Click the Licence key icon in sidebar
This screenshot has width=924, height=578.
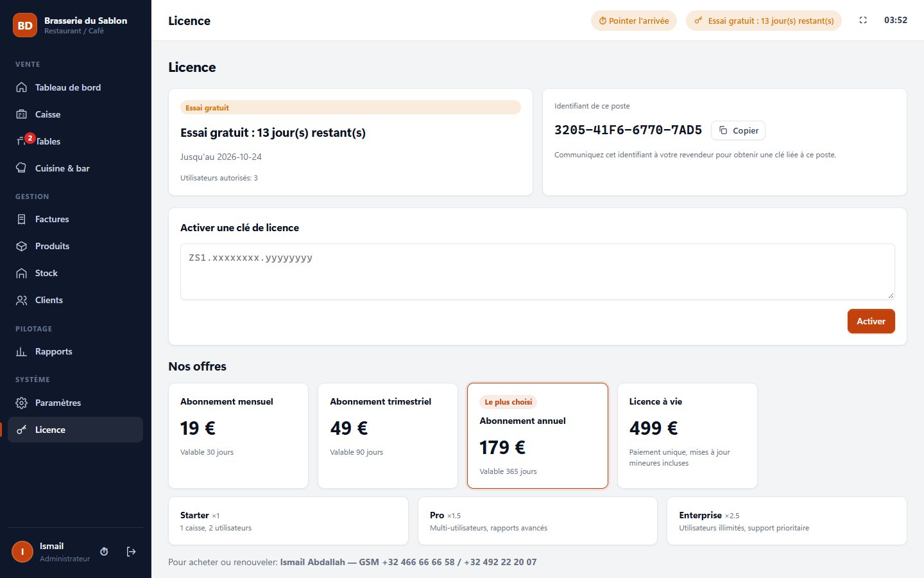[21, 430]
